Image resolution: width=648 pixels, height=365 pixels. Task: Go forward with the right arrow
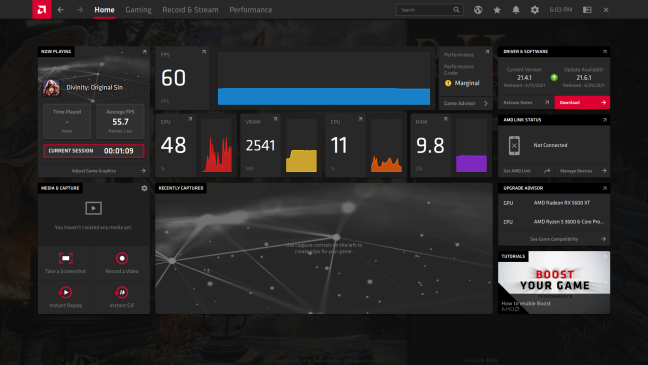(x=79, y=10)
